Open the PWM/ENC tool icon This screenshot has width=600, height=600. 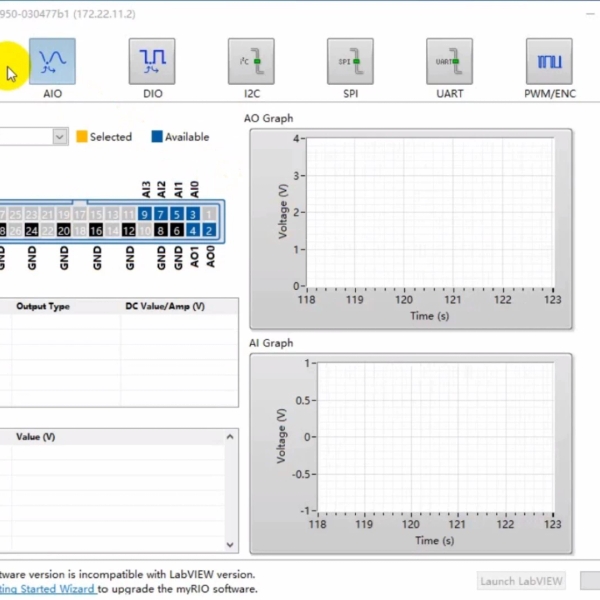(549, 61)
